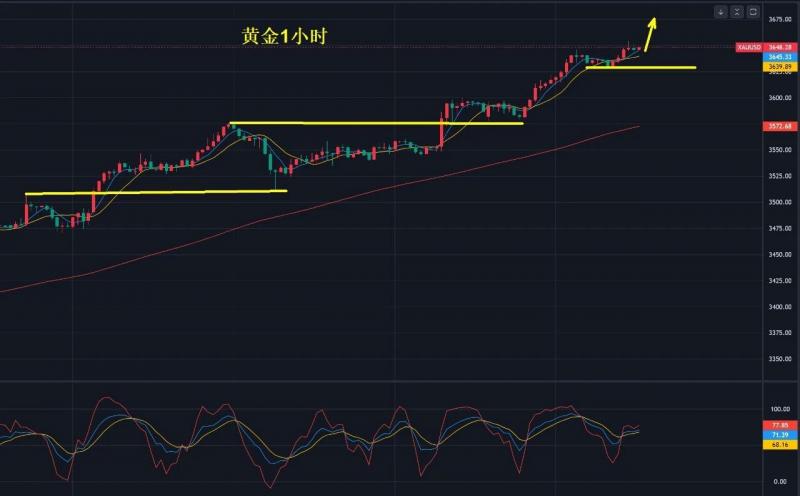Viewport: 800px width, 496px height.
Task: Click the yellow 68.16 oscillator value label
Action: tap(780, 444)
